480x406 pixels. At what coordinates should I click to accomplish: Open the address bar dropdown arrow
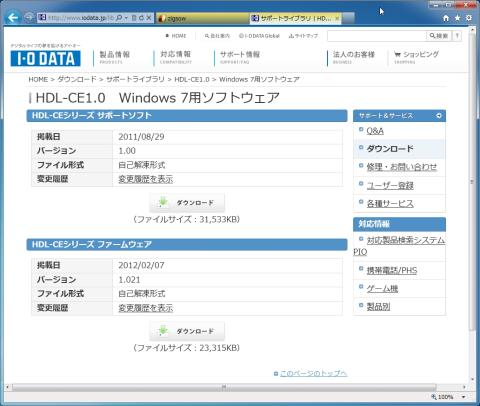click(126, 18)
